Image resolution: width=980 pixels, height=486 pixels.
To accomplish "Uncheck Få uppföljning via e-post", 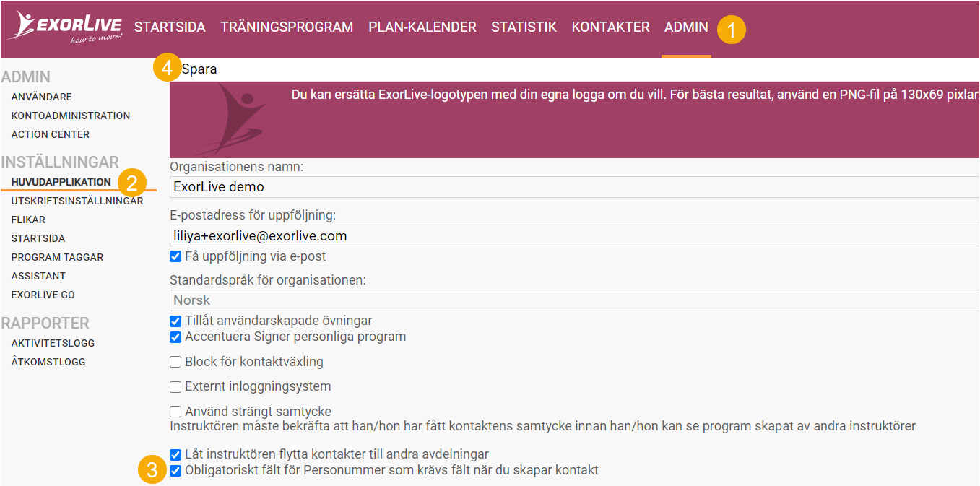I will coord(175,256).
